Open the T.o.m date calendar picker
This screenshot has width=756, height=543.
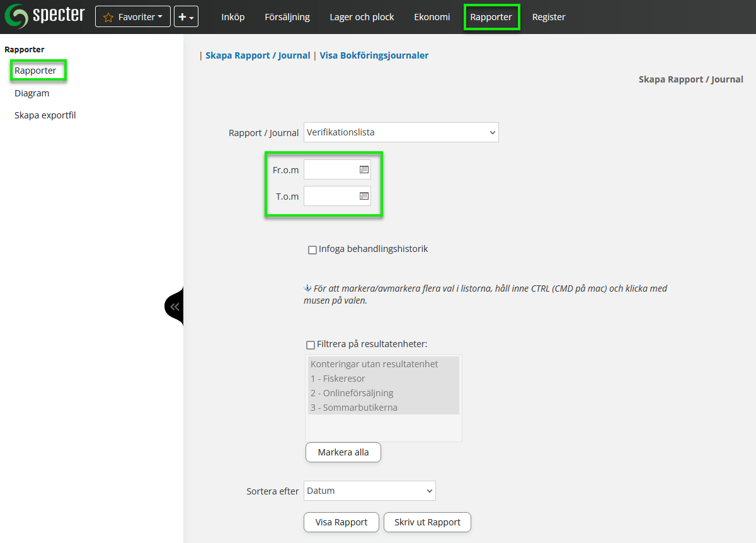364,197
